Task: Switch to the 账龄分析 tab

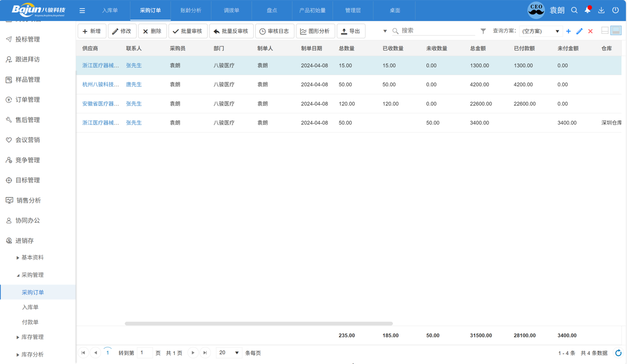Action: tap(191, 10)
